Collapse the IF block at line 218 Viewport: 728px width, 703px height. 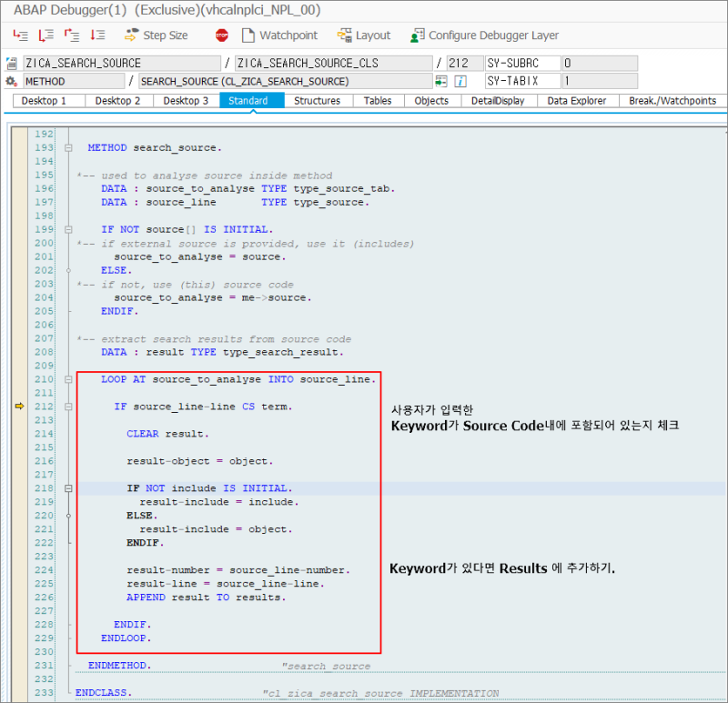pos(68,488)
